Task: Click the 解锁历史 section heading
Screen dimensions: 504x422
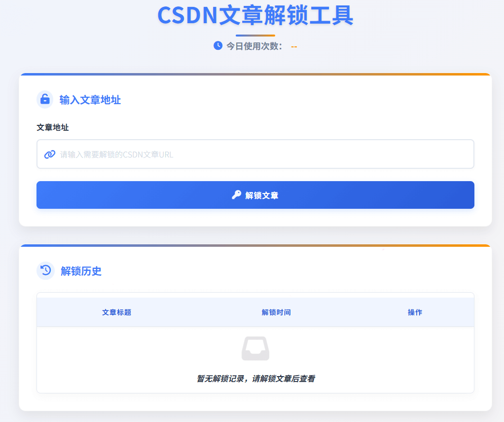Action: pyautogui.click(x=81, y=271)
